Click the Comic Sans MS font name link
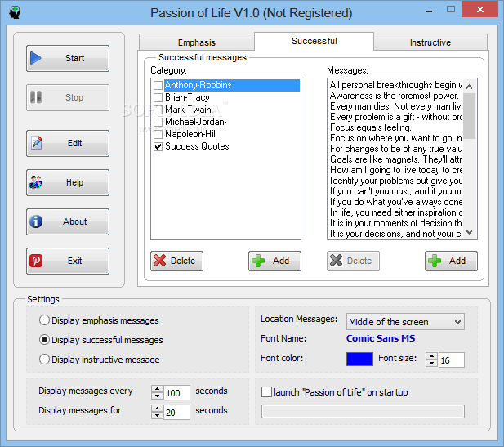 [381, 338]
